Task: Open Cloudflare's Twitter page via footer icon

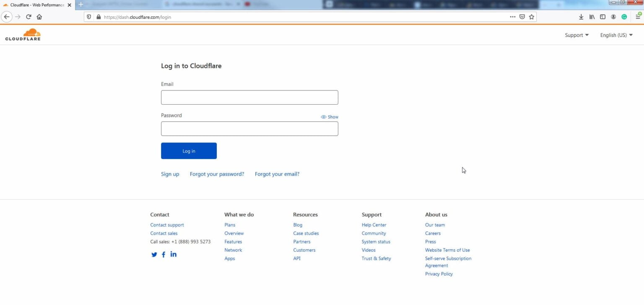Action: pyautogui.click(x=154, y=254)
